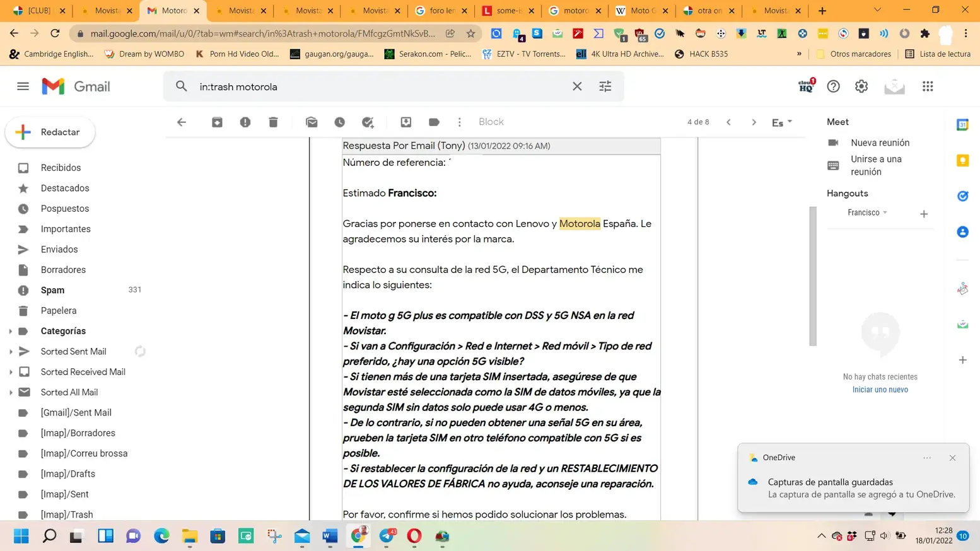Bookmark this page with star icon
Viewport: 980px width, 551px height.
(470, 33)
